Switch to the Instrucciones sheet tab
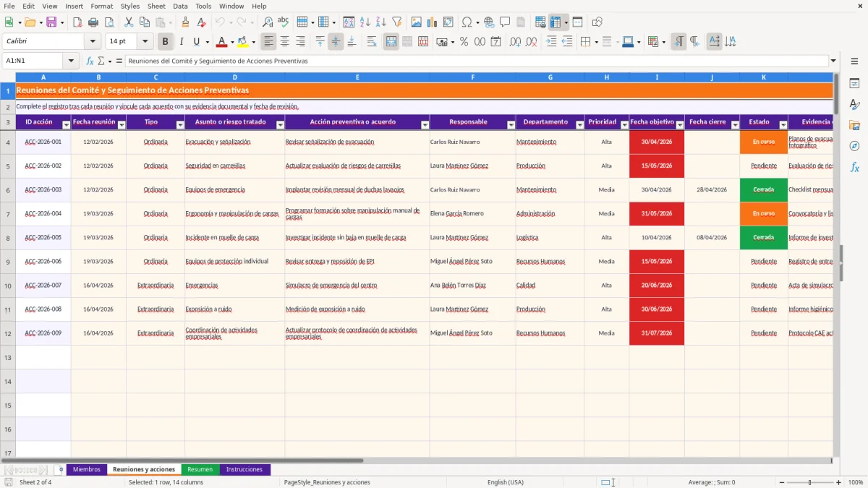868x488 pixels. (244, 469)
